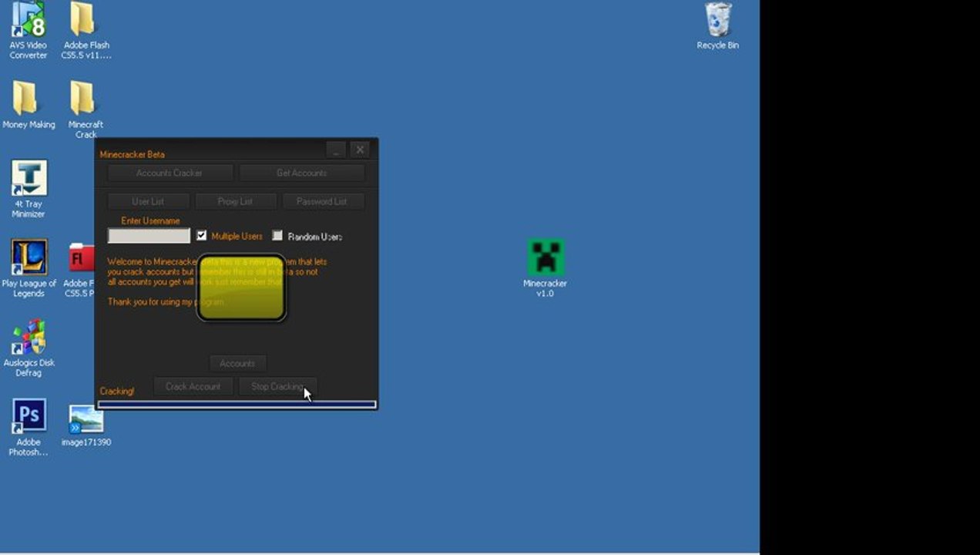This screenshot has width=980, height=555.
Task: Click the User List button
Action: 148,202
